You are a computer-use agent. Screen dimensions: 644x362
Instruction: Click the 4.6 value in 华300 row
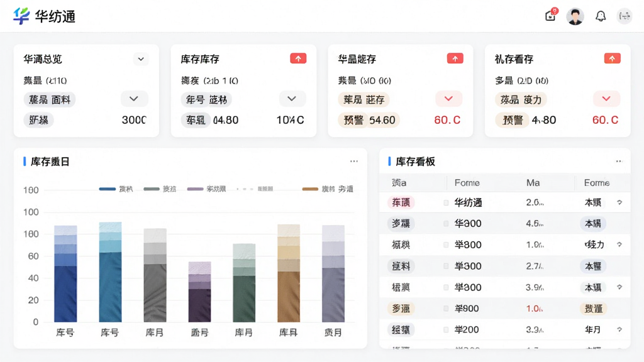pyautogui.click(x=535, y=224)
